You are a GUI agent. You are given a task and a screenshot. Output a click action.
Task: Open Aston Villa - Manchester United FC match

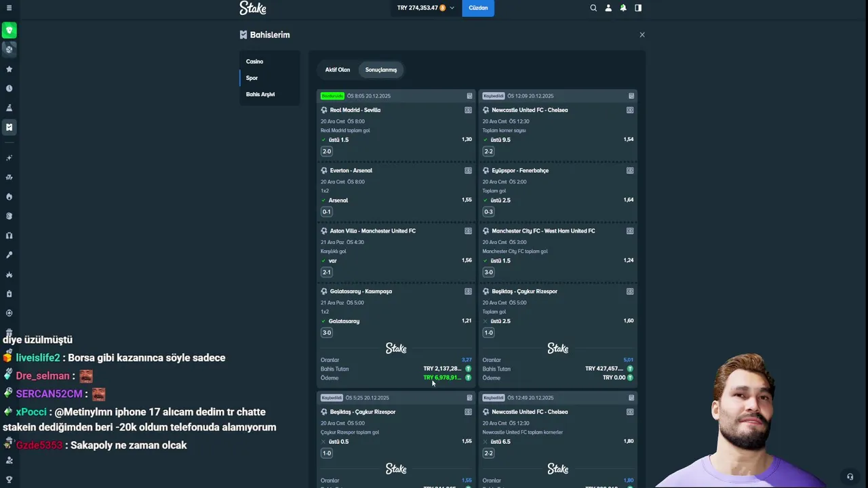373,231
